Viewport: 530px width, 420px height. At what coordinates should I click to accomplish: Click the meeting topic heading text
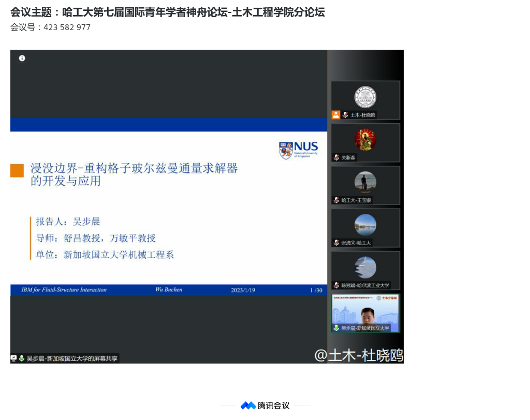167,12
